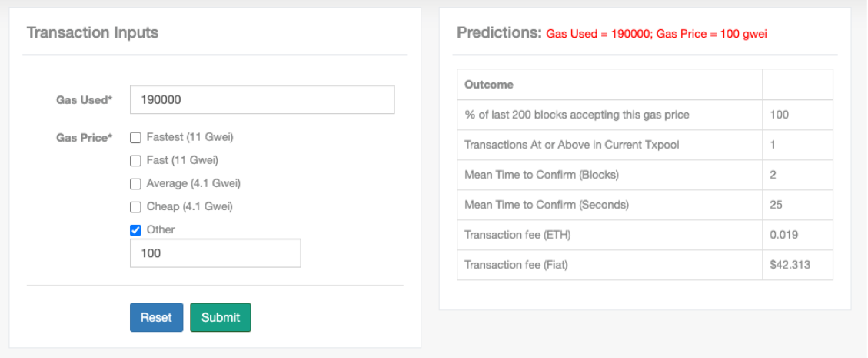868x358 pixels.
Task: Click the $42.313 fiat fee value
Action: [x=790, y=265]
